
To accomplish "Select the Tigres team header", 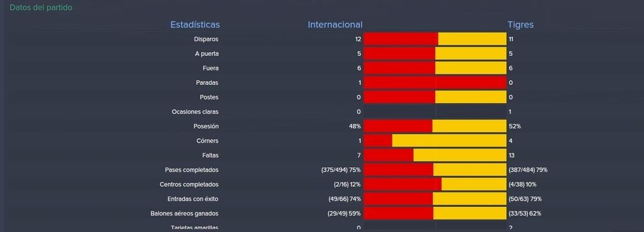I will pyautogui.click(x=520, y=25).
